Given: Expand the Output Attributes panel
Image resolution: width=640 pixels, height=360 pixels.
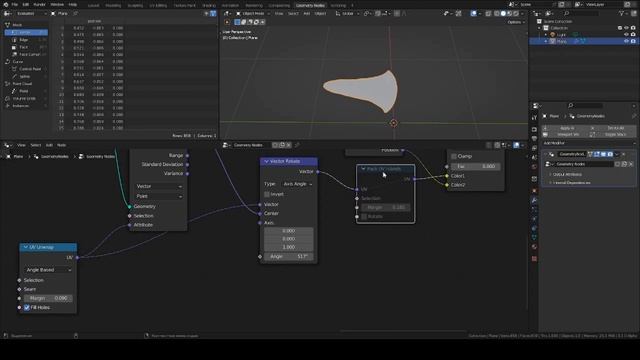Looking at the screenshot, I should (x=567, y=174).
